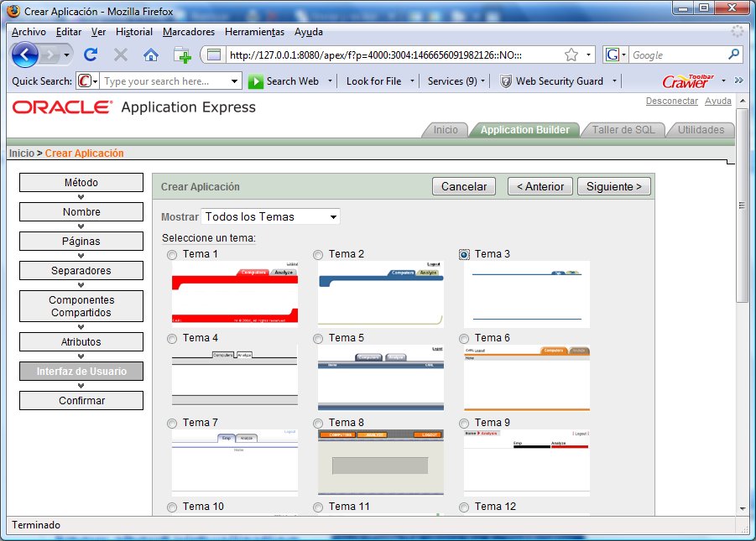Viewport: 756px width, 541px height.
Task: Select the Tema 5 radio button
Action: (318, 339)
